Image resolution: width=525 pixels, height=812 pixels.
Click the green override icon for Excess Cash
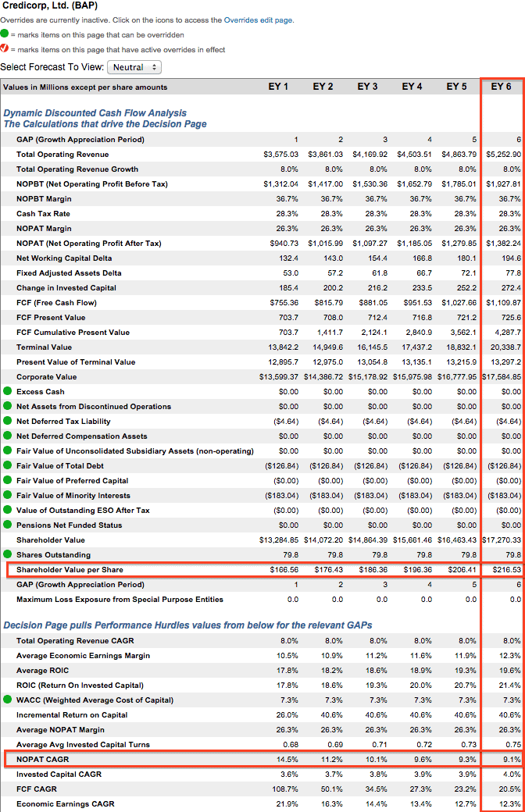point(7,391)
